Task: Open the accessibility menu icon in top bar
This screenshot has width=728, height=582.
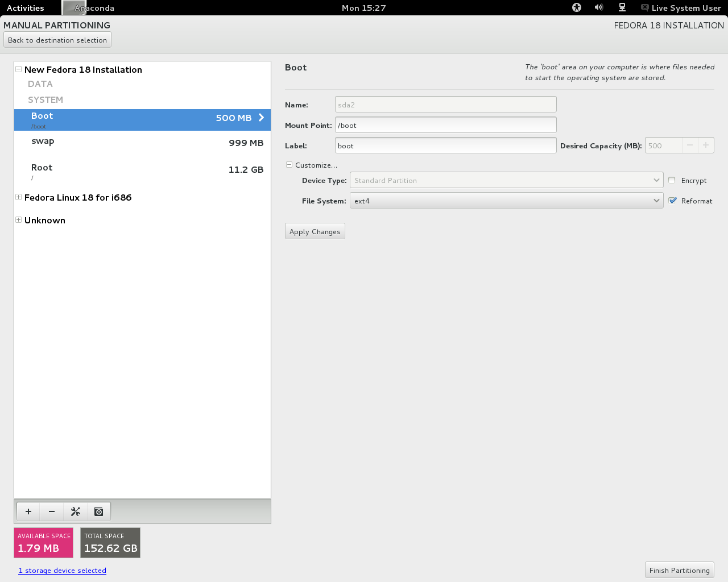Action: coord(577,7)
